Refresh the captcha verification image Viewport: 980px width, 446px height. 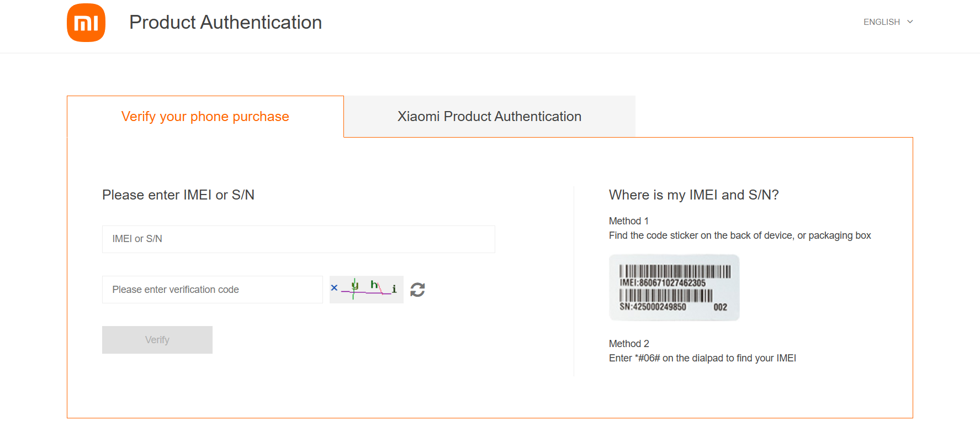pyautogui.click(x=417, y=290)
